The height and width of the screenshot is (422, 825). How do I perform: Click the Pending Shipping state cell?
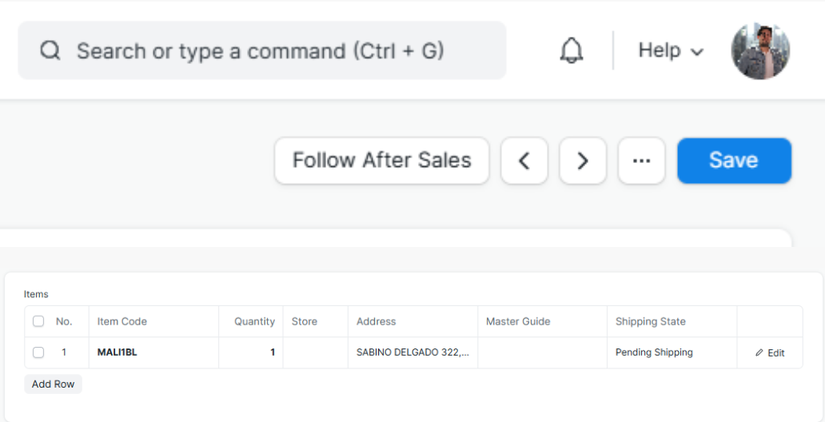coord(670,353)
